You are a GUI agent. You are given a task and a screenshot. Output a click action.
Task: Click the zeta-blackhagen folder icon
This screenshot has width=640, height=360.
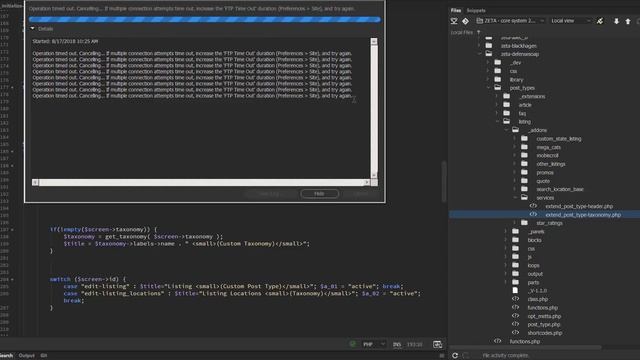(x=489, y=46)
